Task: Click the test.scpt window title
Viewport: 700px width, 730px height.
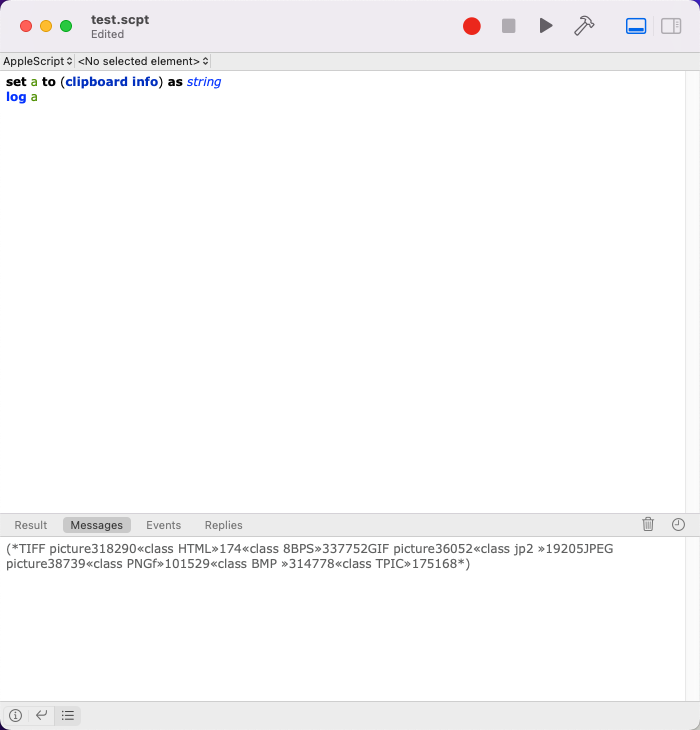Action: [x=120, y=20]
